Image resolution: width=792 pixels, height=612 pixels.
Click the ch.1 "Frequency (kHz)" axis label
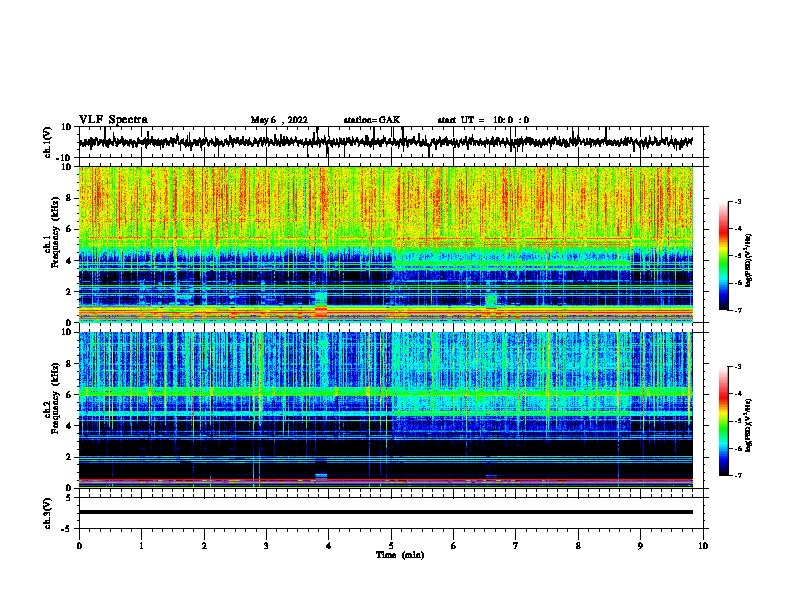(x=55, y=232)
